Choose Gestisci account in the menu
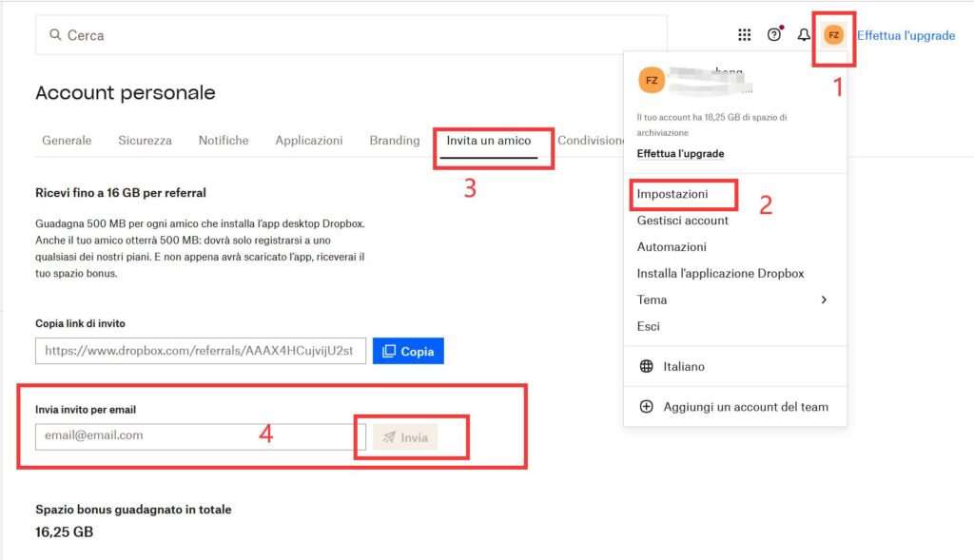The width and height of the screenshot is (974, 560). [x=682, y=221]
